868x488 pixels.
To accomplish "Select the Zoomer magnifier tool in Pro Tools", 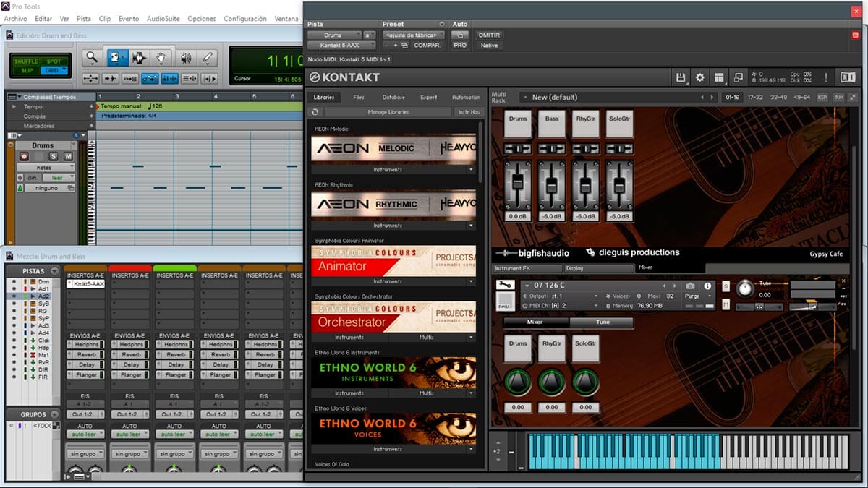I will [91, 58].
